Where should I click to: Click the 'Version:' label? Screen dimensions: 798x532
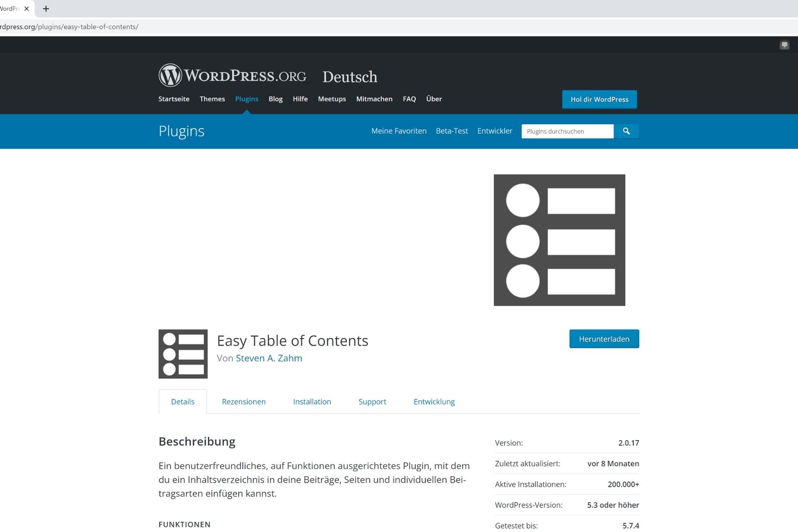[x=509, y=443]
